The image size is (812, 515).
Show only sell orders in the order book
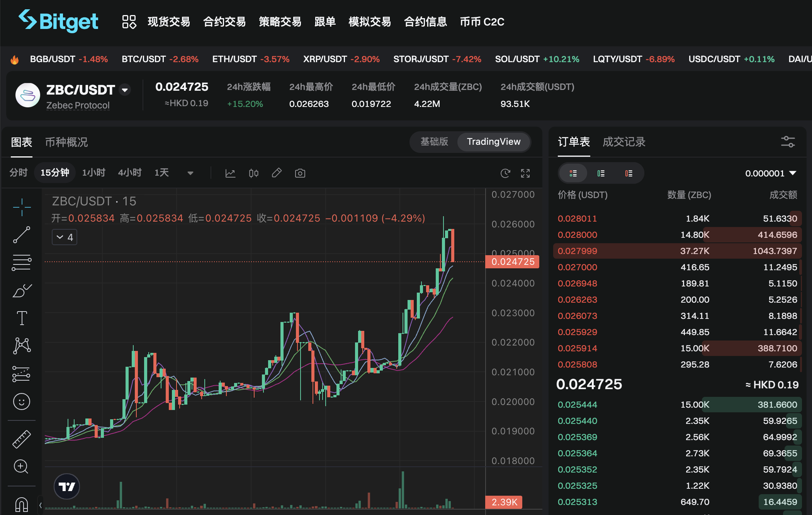point(629,173)
